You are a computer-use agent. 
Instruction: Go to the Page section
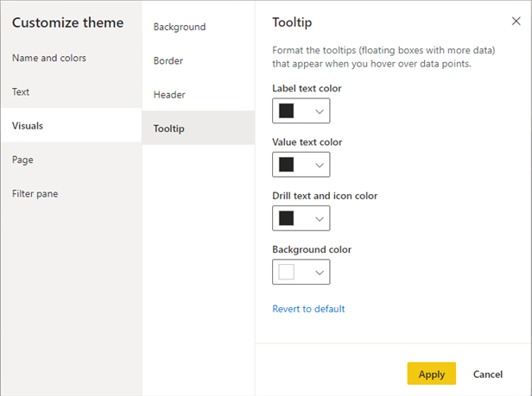pos(22,160)
